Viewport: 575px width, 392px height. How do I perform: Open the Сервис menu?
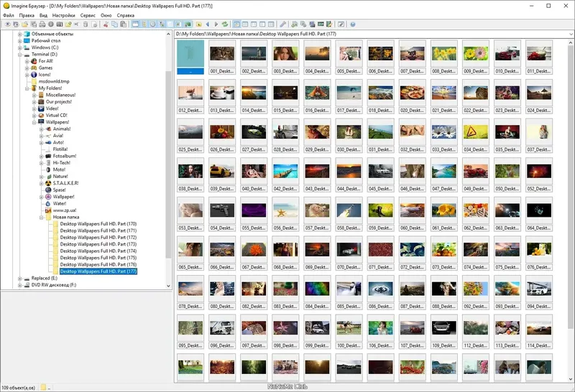[88, 15]
